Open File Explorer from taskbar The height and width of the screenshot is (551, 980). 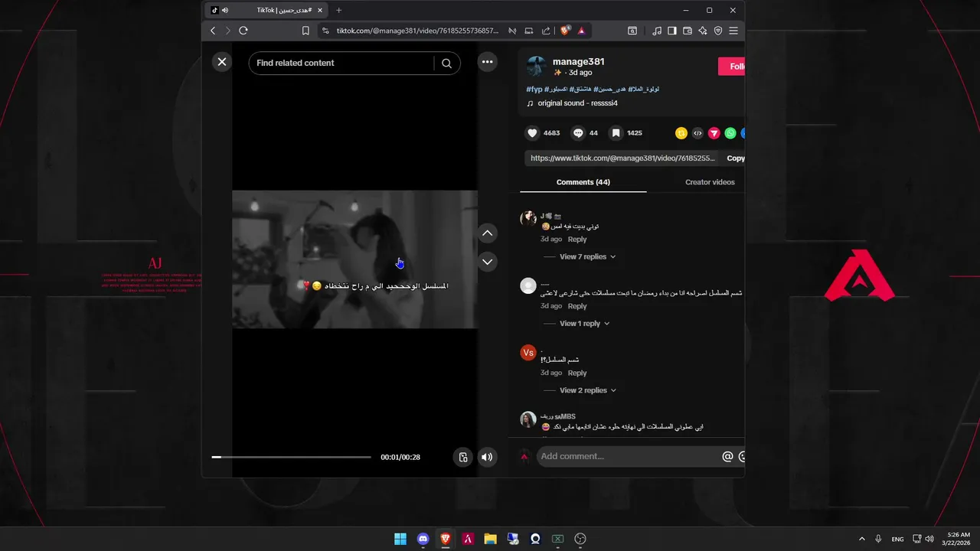[x=490, y=539]
